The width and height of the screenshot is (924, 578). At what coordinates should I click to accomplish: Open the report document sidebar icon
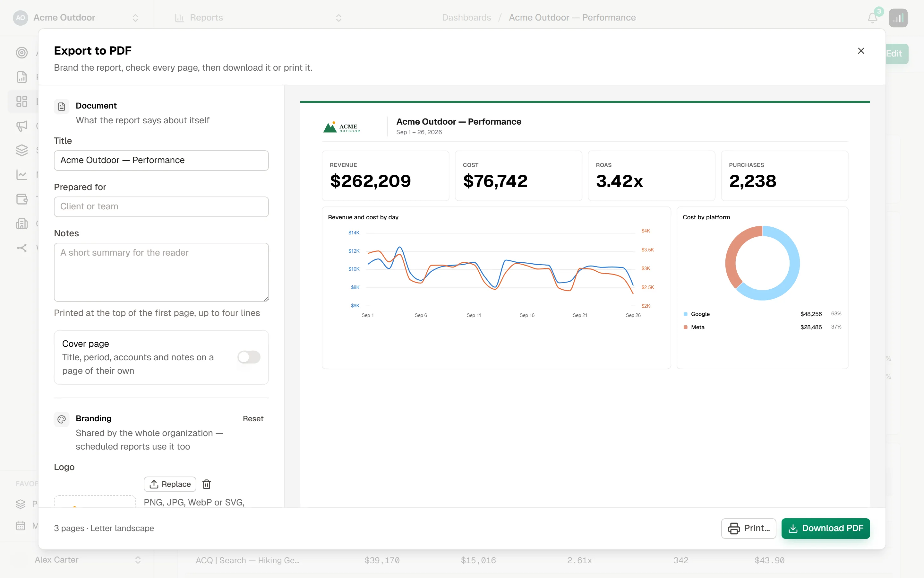point(22,77)
